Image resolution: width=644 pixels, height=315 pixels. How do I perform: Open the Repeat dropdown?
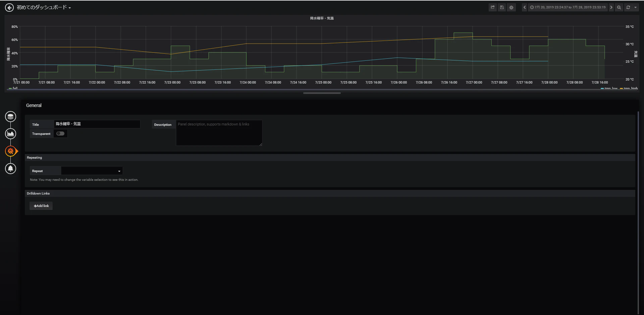[x=92, y=171]
